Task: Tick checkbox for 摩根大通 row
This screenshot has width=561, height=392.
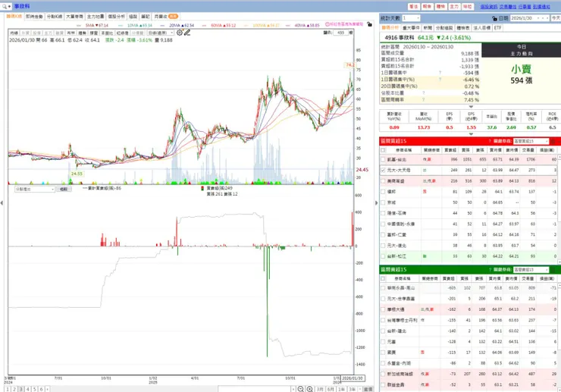Action: [x=383, y=309]
